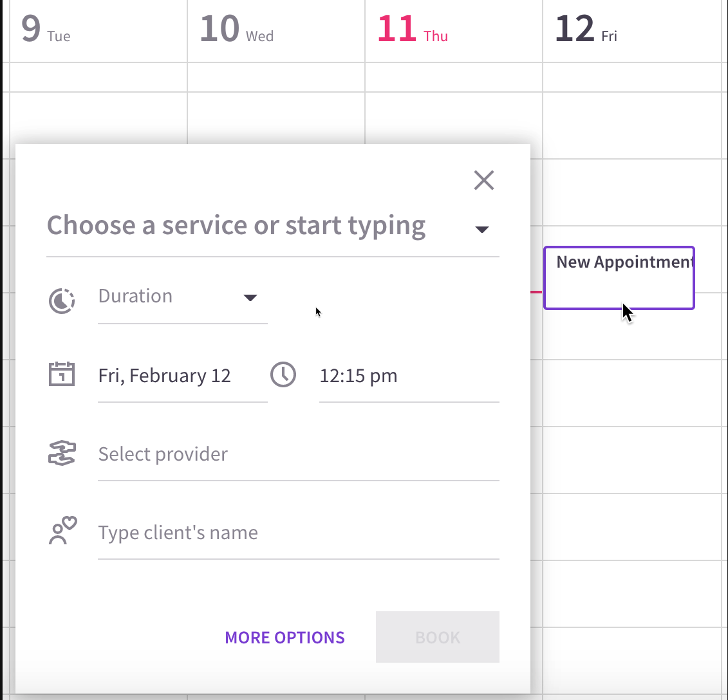The height and width of the screenshot is (700, 728).
Task: Expand the service chooser dropdown arrow
Action: [482, 229]
